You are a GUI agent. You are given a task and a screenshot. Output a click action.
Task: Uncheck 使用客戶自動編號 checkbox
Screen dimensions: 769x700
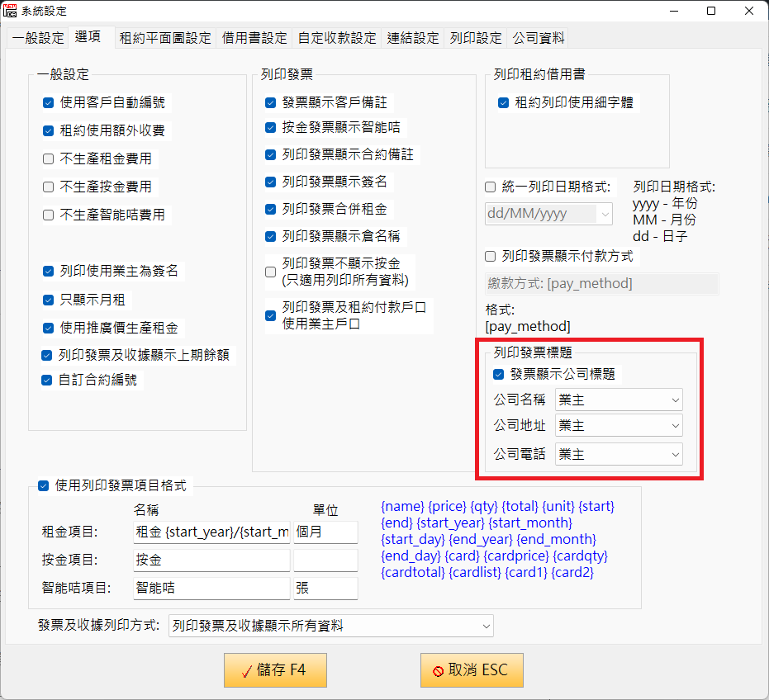tap(49, 103)
